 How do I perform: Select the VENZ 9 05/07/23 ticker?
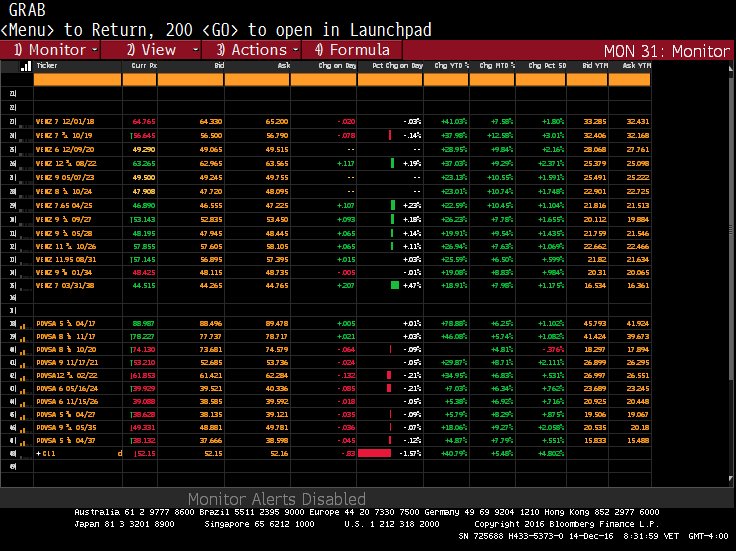pos(65,178)
